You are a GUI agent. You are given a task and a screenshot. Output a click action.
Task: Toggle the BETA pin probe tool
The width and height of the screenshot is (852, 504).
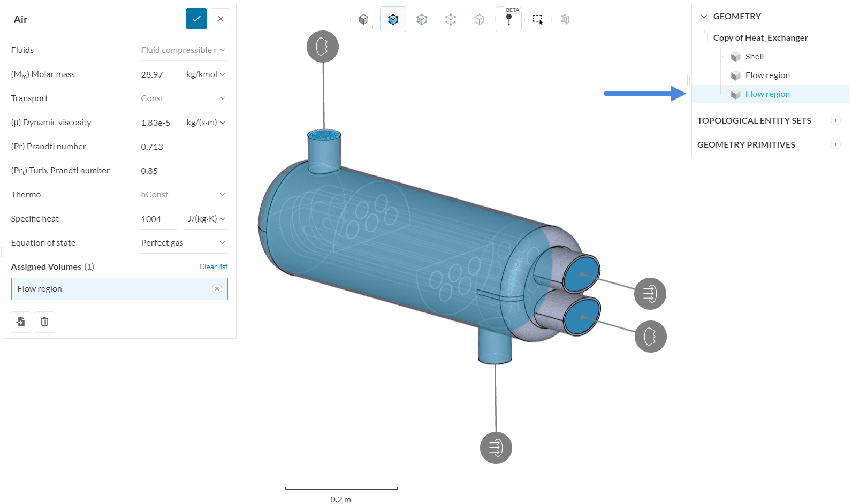point(508,20)
